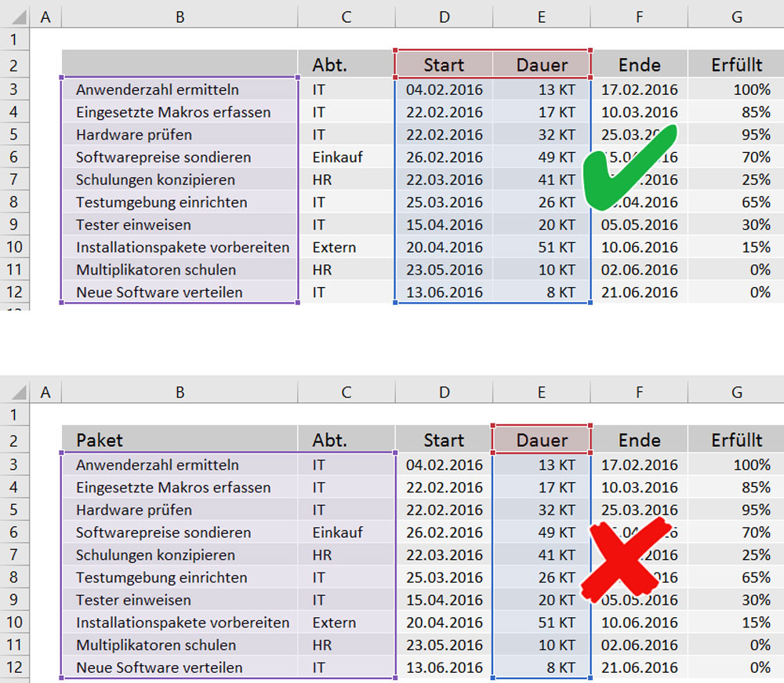Click row 7 header in upper sheet
The height and width of the screenshot is (683, 784).
(13, 180)
